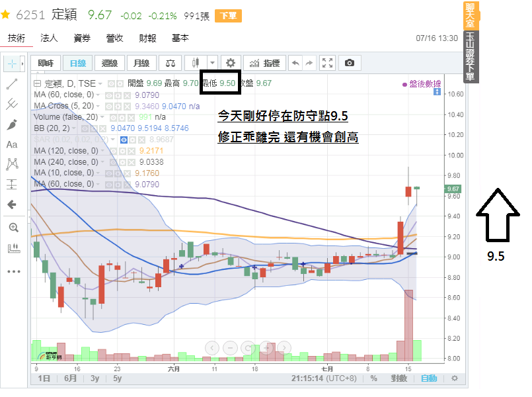
Task: Hide the MA (120, close, 0) line
Action: 114,151
